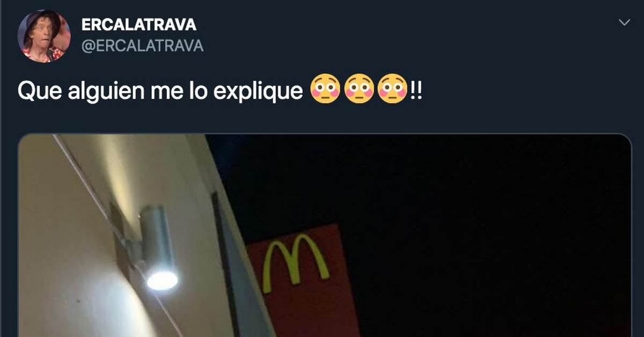The height and width of the screenshot is (337, 644).
Task: Click the first flushed face emoji
Action: tap(326, 90)
